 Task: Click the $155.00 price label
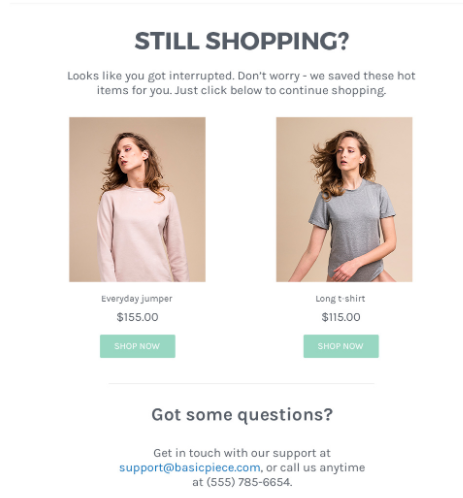(x=137, y=317)
